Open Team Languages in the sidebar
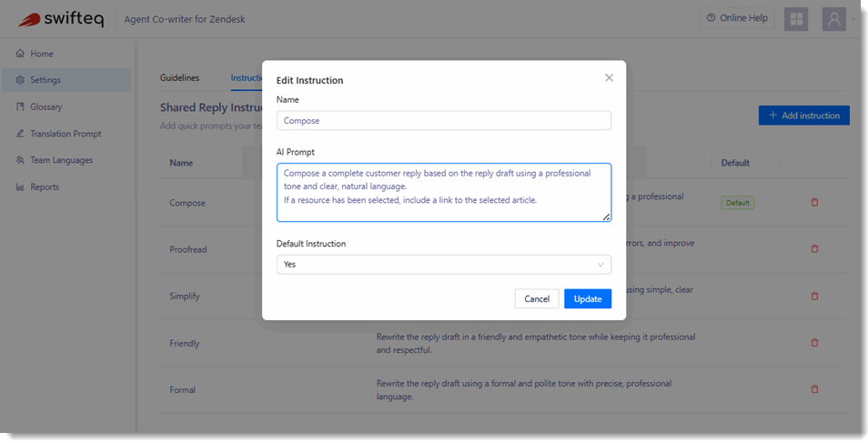Image resolution: width=868 pixels, height=443 pixels. 66,160
